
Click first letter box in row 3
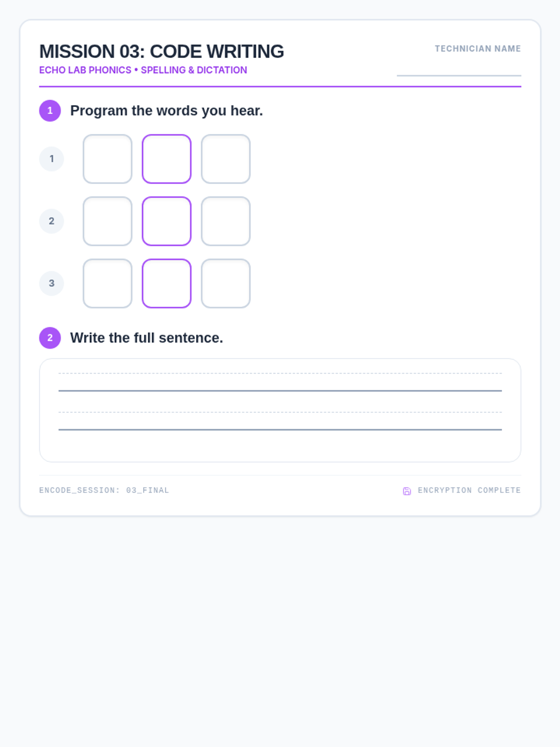(107, 283)
